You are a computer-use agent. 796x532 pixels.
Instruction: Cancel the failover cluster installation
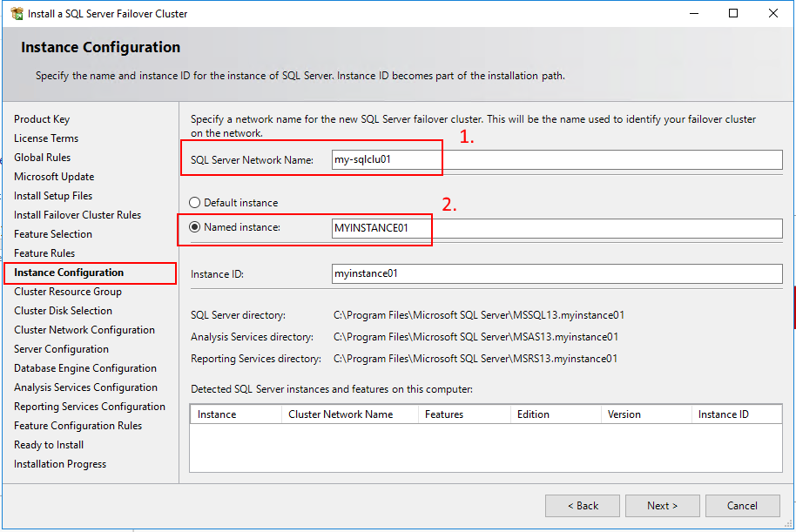pos(743,506)
